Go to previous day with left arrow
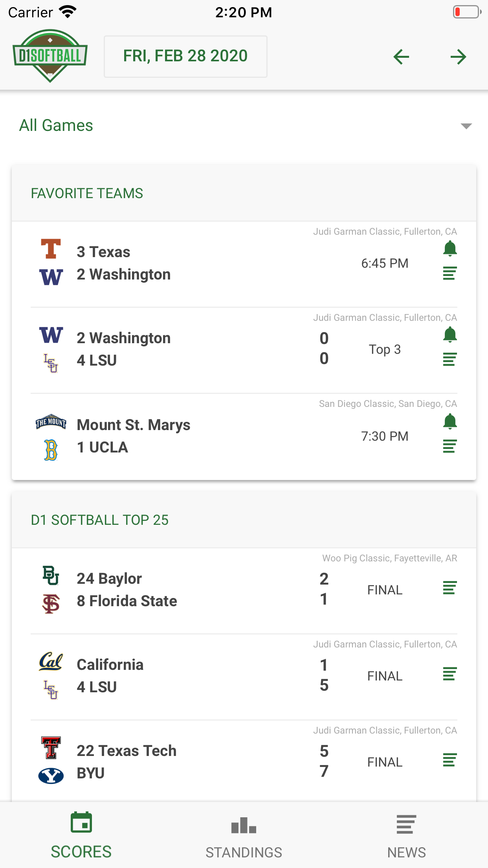The width and height of the screenshot is (488, 868). tap(401, 57)
